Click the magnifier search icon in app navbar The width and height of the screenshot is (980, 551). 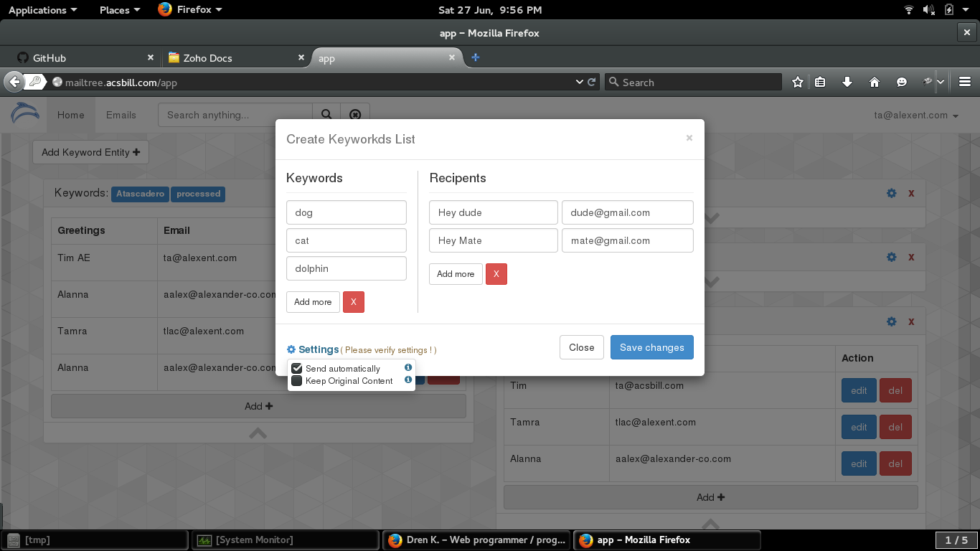(x=326, y=115)
